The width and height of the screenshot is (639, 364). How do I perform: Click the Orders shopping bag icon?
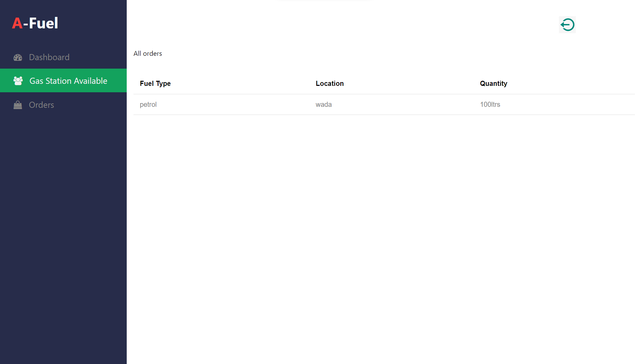[x=18, y=105]
